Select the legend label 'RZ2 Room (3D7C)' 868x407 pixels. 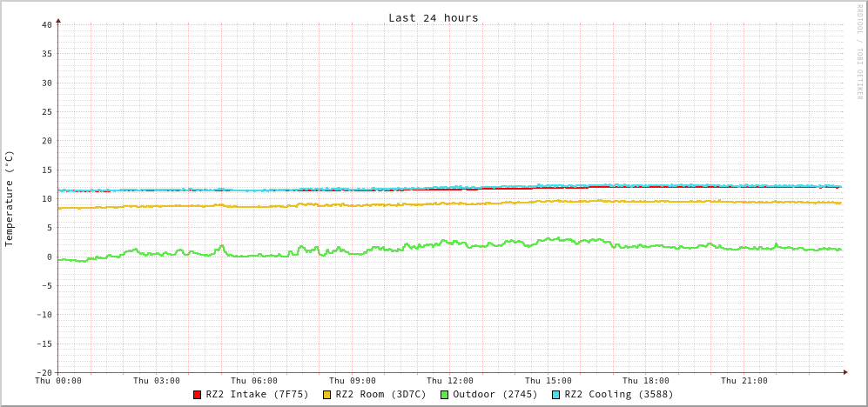380,395
